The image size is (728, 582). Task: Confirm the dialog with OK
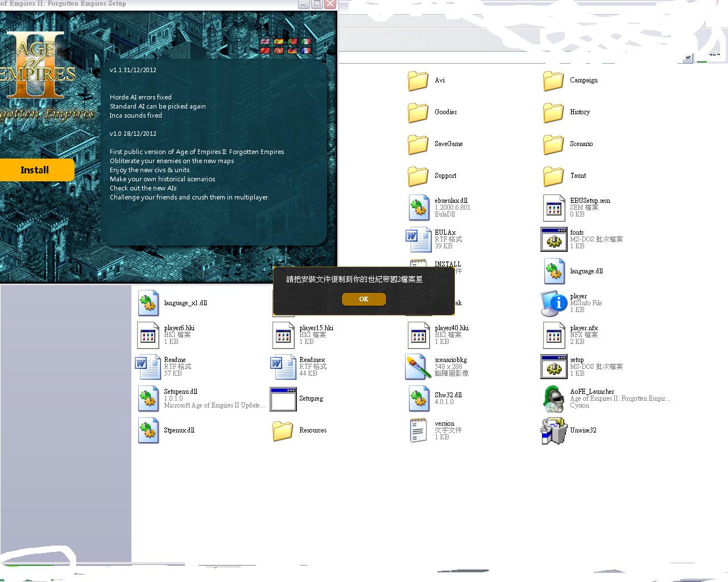coord(363,299)
